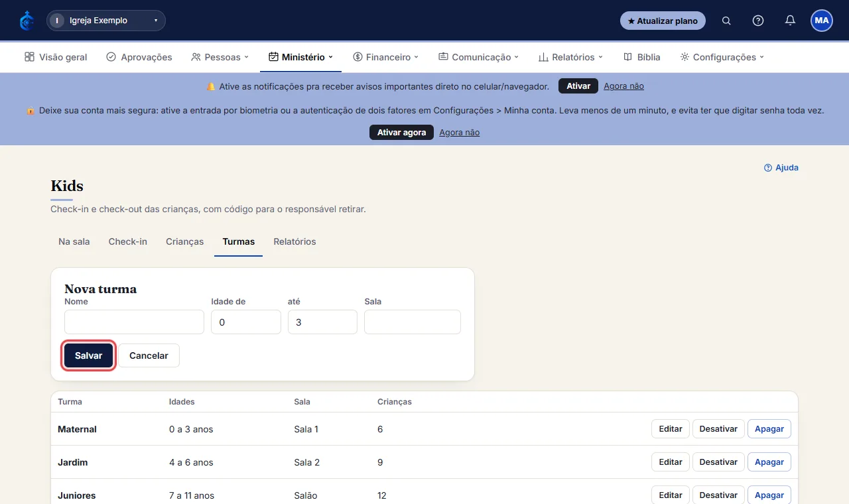The width and height of the screenshot is (849, 504).
Task: Deactivate the Maternal turma
Action: coord(718,429)
